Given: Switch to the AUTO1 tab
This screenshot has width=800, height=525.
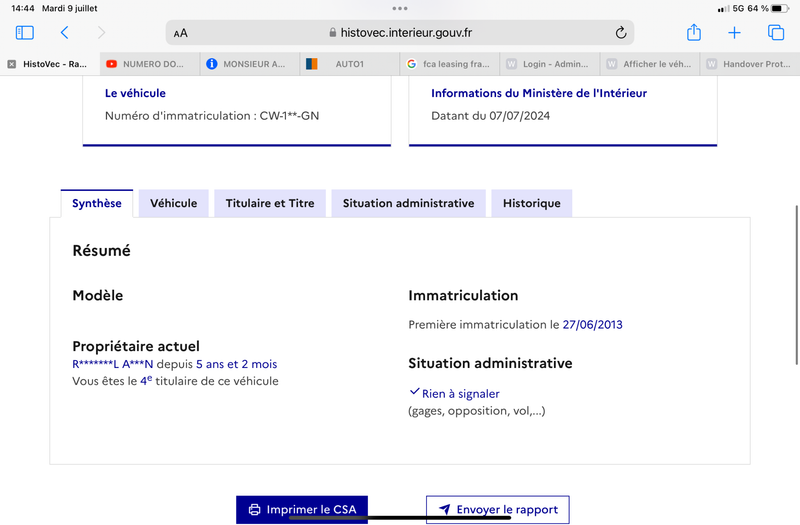Looking at the screenshot, I should point(350,64).
